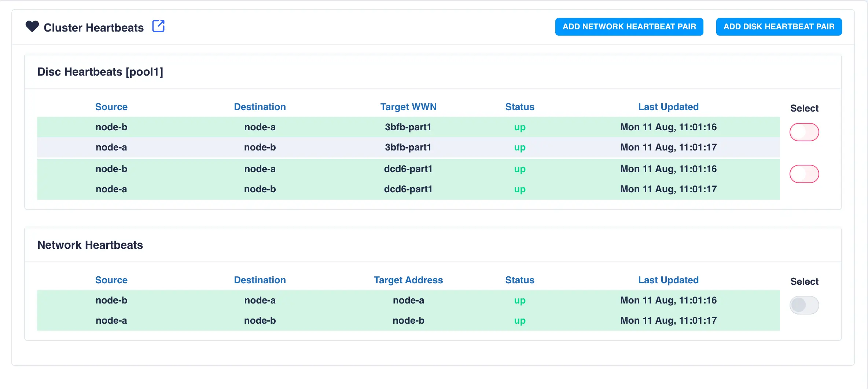Click Last Updated header in Network Heartbeats

point(668,280)
